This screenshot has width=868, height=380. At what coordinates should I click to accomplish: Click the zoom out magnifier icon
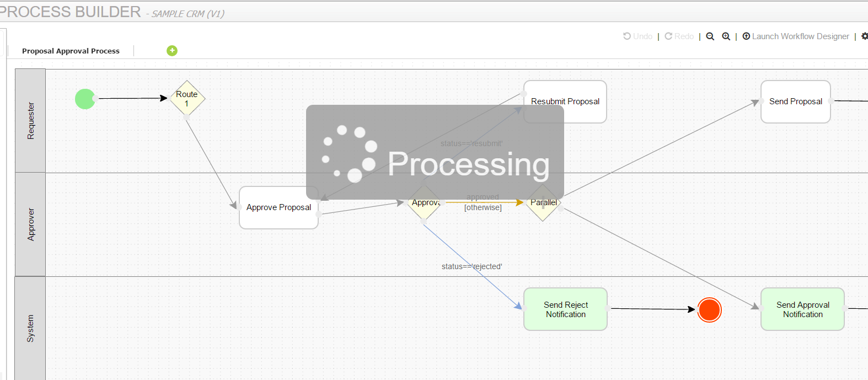click(x=710, y=36)
